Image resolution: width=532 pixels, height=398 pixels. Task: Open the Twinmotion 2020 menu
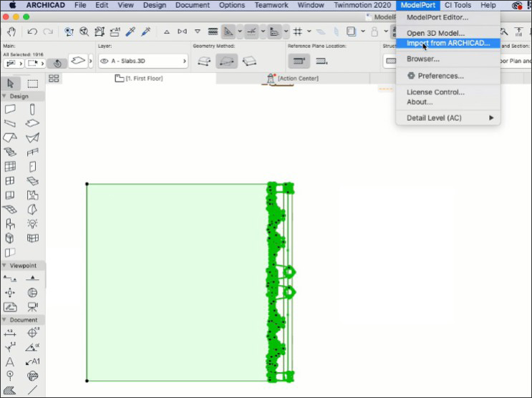[362, 5]
